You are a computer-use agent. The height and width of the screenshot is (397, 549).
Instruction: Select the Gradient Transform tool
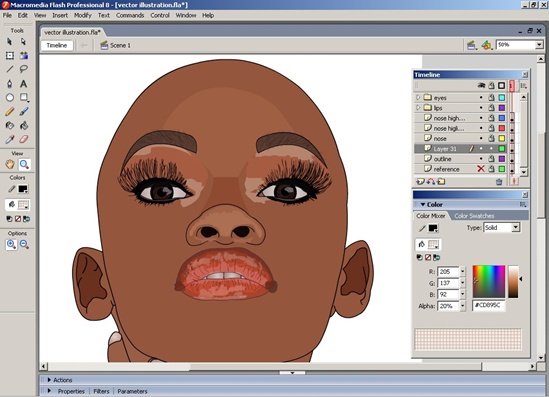[x=23, y=55]
